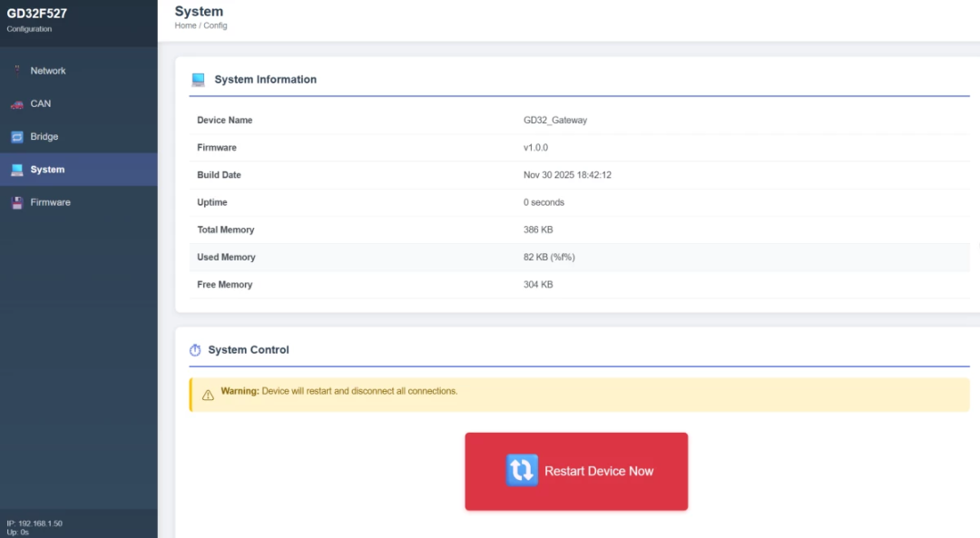Click the Firmware floppy disk icon
This screenshot has height=538, width=980.
pyautogui.click(x=16, y=203)
